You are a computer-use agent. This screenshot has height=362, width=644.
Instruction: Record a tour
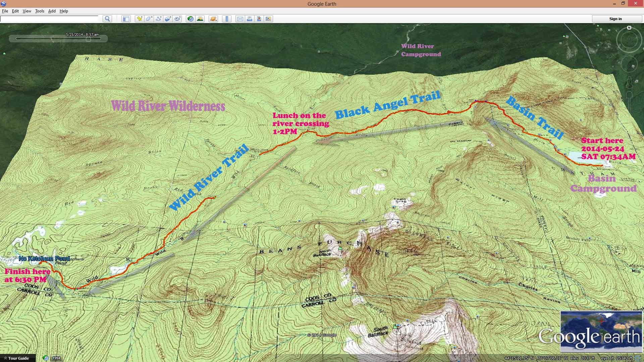[177, 19]
